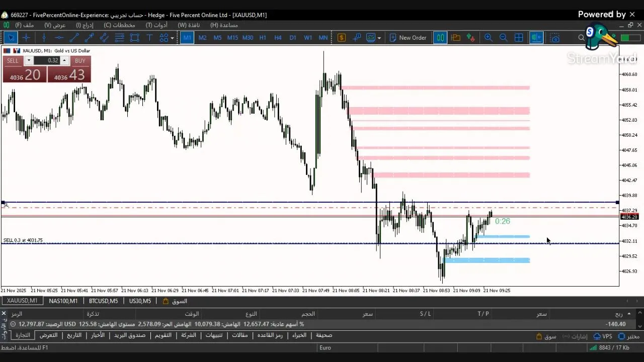This screenshot has width=644, height=362.
Task: Open the الخبراء experts tab
Action: (x=299, y=335)
